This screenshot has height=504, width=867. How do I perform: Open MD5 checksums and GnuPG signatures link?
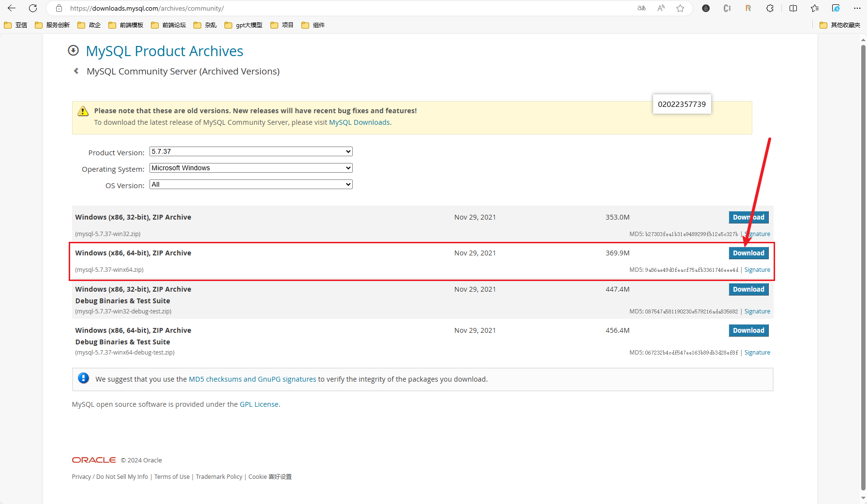tap(253, 379)
